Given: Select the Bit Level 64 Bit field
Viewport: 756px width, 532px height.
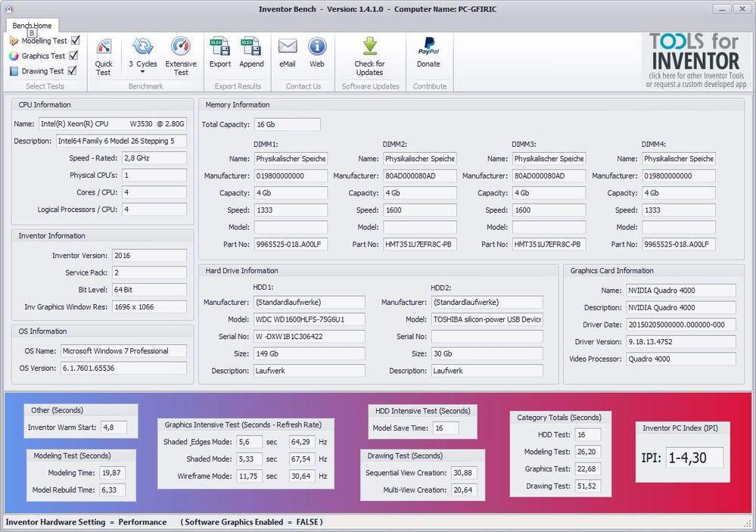Looking at the screenshot, I should click(x=150, y=290).
